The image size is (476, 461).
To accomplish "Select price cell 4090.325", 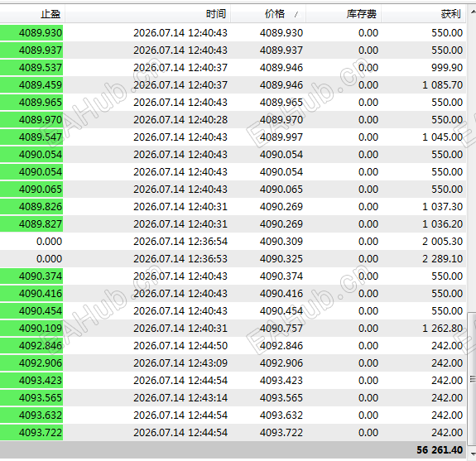I will 281,259.
